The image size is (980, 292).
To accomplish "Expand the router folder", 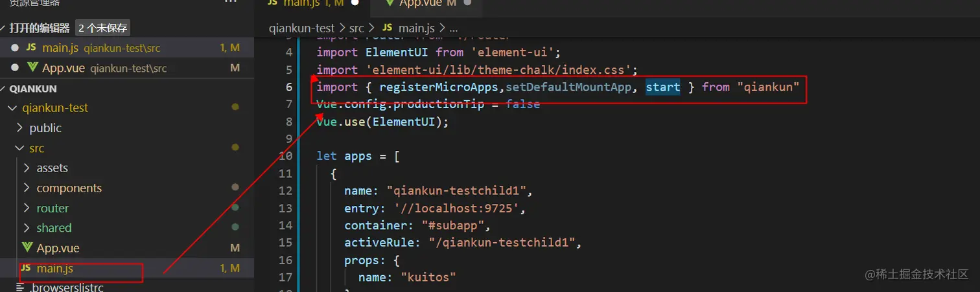I will 27,208.
